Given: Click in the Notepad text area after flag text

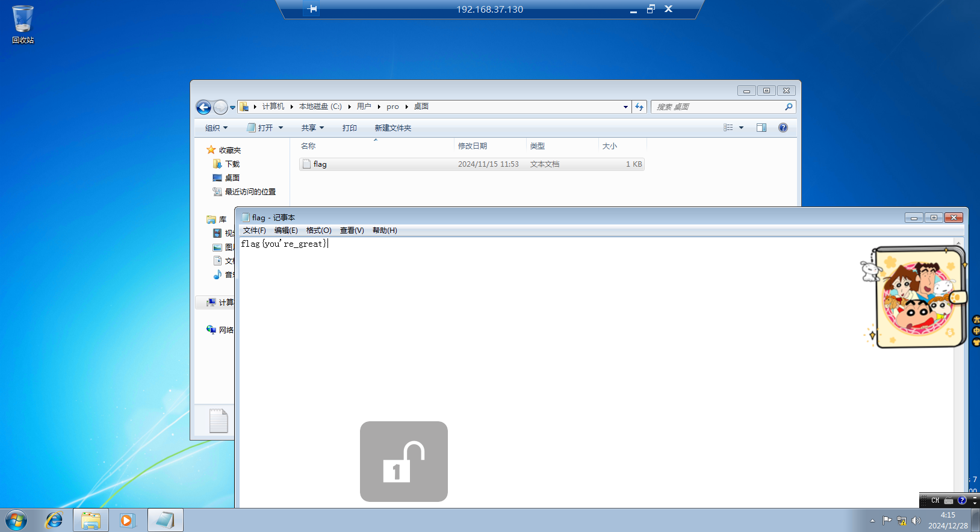Looking at the screenshot, I should [x=329, y=244].
